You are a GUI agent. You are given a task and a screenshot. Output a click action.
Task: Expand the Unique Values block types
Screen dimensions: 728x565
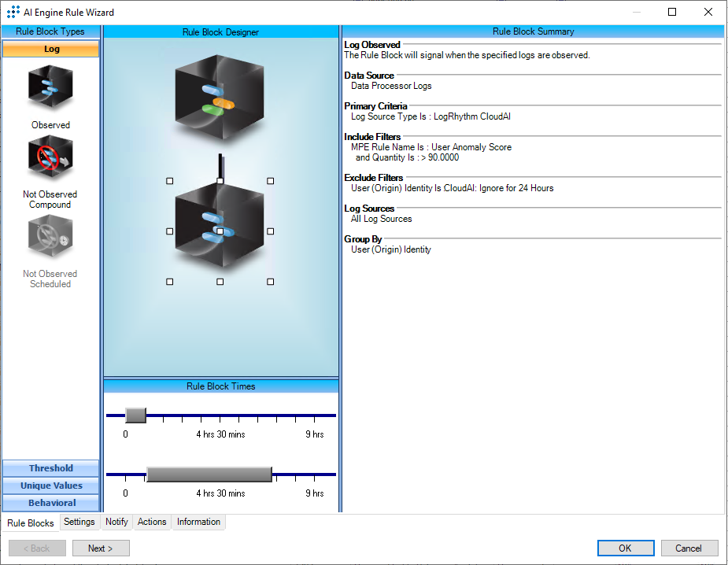point(51,486)
